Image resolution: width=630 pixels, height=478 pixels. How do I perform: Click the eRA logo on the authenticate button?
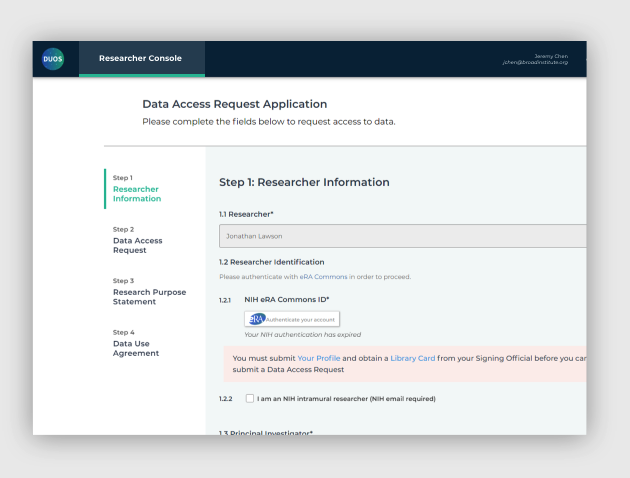tap(257, 319)
